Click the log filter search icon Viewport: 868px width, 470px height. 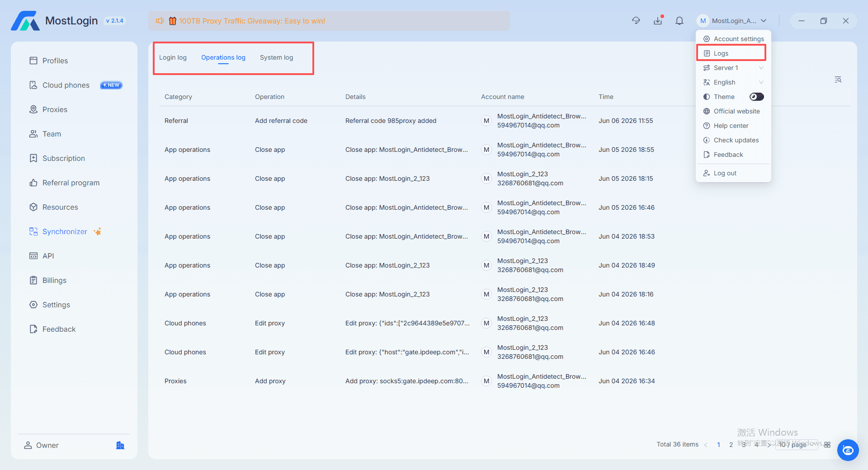click(838, 80)
